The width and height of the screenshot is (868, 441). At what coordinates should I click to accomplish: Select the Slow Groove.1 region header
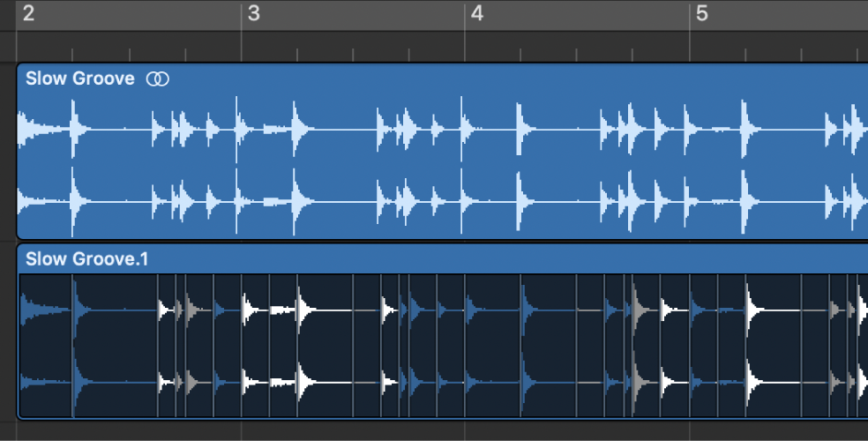click(x=442, y=259)
